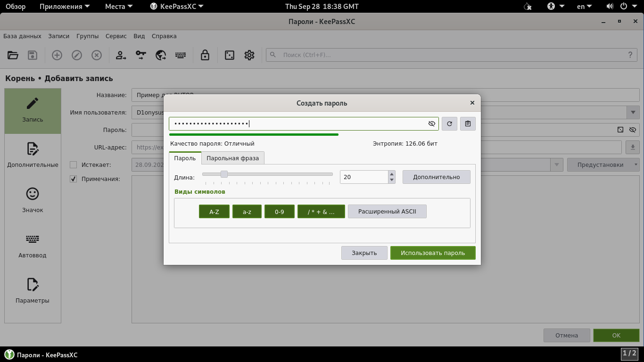Open settings via the gear icon
Image resolution: width=644 pixels, height=362 pixels.
[x=249, y=55]
